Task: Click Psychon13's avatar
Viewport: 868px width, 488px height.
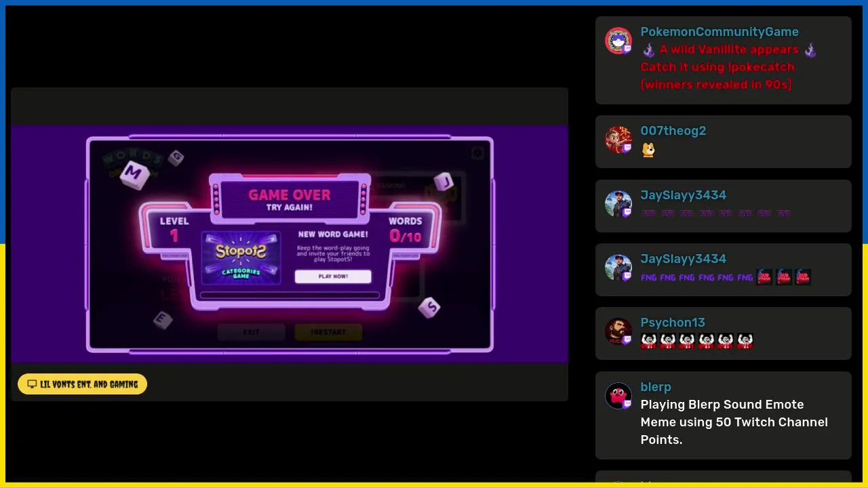Action: click(618, 331)
